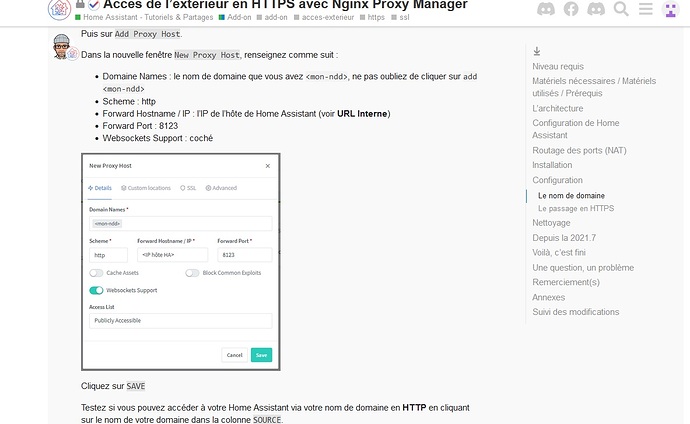Open the Facebook icon in header
This screenshot has height=424, width=690.
(x=571, y=9)
